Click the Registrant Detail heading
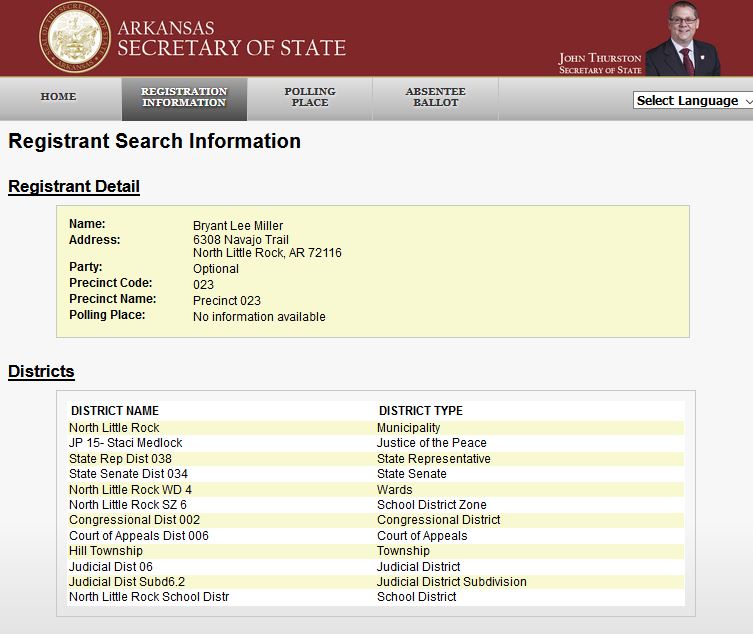Image resolution: width=753 pixels, height=634 pixels. [x=74, y=186]
